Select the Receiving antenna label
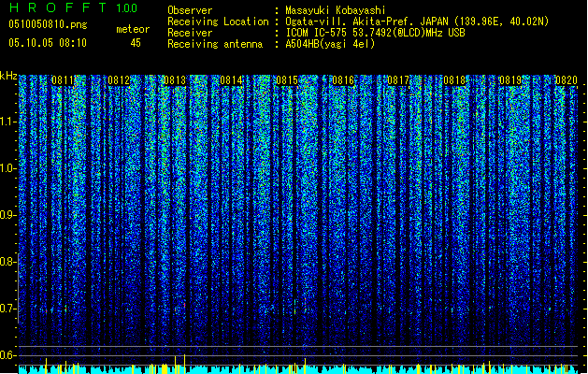Viewport: 588px width, 374px height. (215, 44)
